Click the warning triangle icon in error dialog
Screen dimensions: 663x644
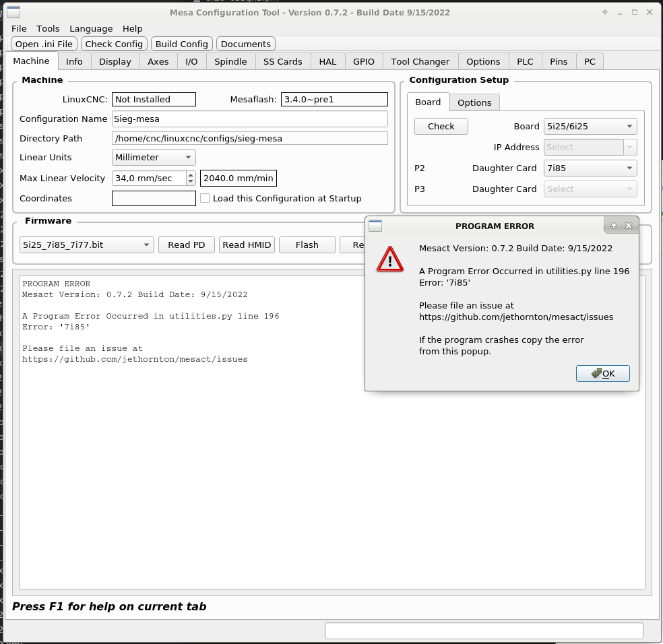point(390,259)
